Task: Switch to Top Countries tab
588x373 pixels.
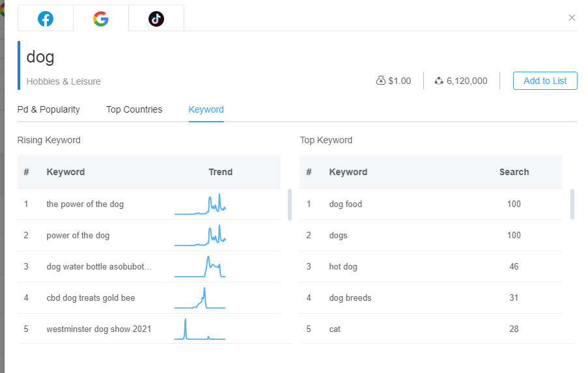Action: coord(134,109)
